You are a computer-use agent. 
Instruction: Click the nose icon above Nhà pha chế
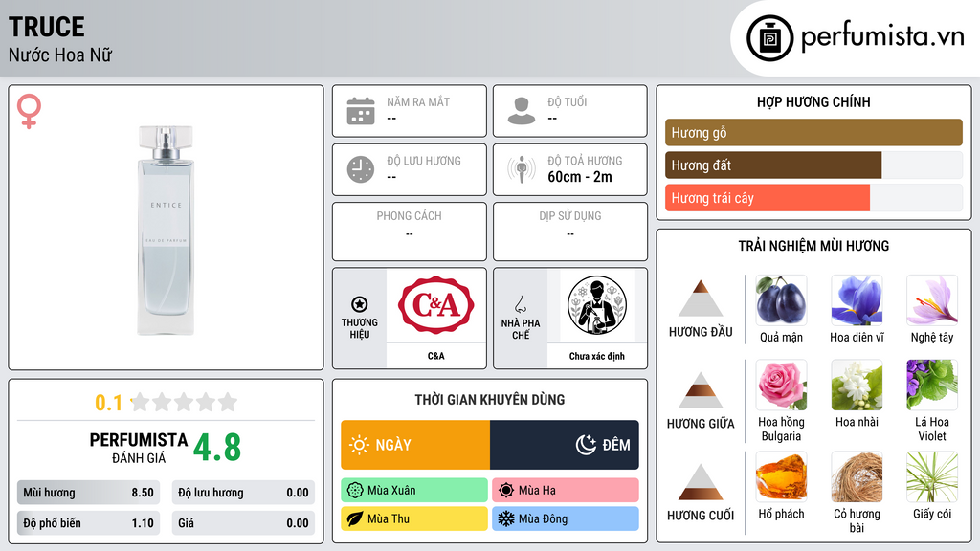pyautogui.click(x=520, y=304)
